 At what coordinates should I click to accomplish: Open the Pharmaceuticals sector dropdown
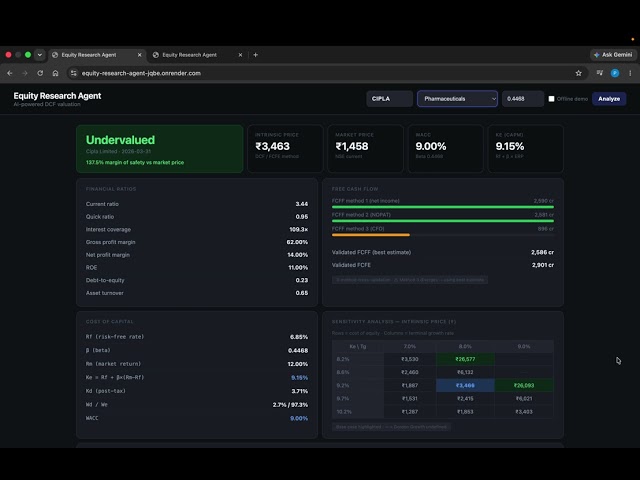[x=457, y=99]
